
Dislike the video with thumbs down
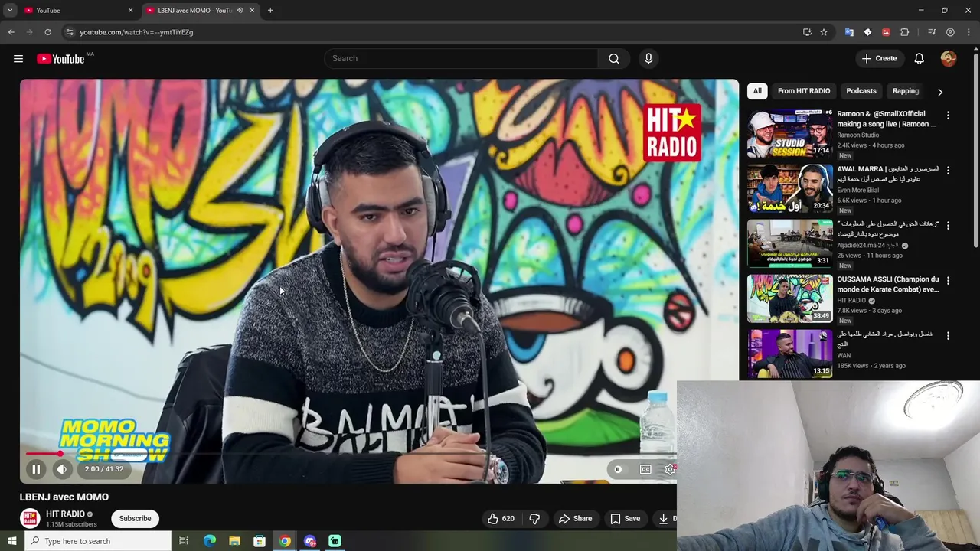point(534,518)
